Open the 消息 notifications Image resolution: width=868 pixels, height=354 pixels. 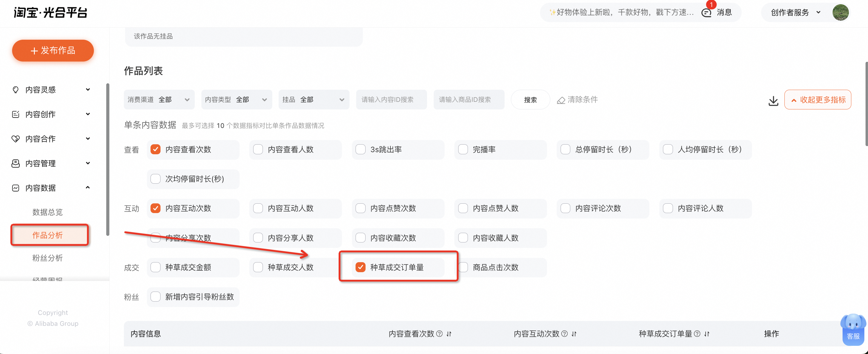724,12
